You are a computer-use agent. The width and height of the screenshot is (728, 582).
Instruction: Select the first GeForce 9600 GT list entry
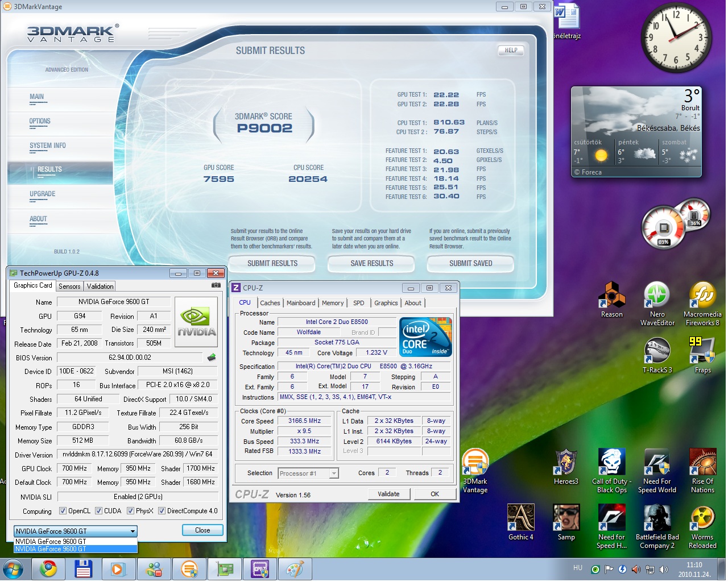pos(75,542)
